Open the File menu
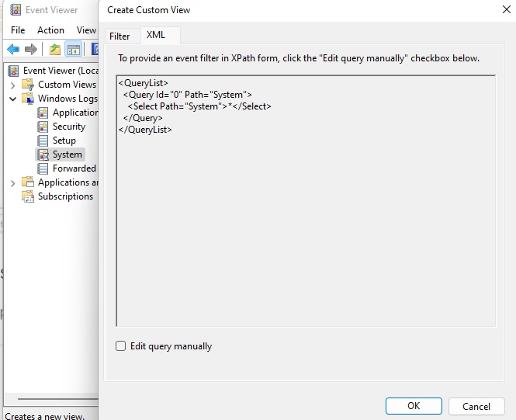The height and width of the screenshot is (420, 516). coord(18,30)
